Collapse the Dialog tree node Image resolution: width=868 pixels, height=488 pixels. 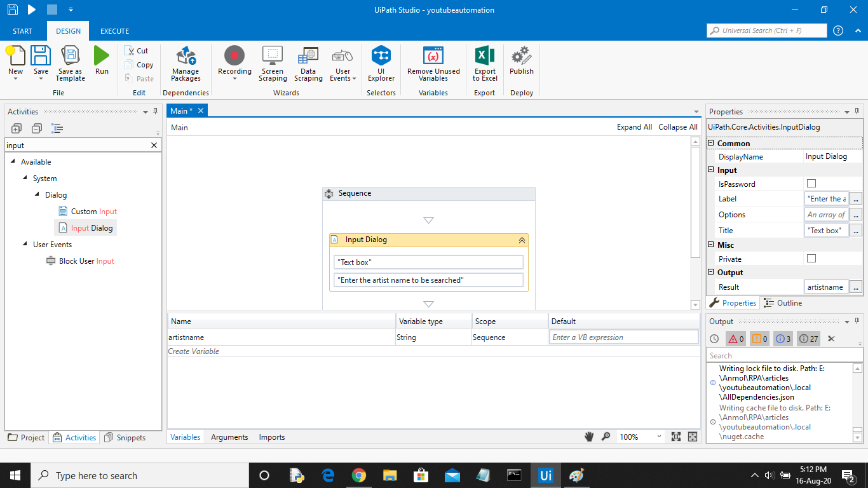click(37, 195)
